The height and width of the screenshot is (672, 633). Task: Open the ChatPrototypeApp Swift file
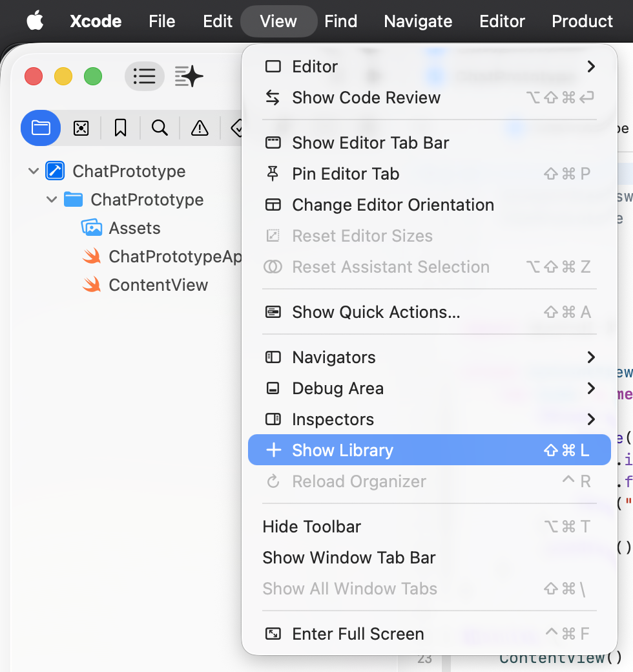(162, 257)
